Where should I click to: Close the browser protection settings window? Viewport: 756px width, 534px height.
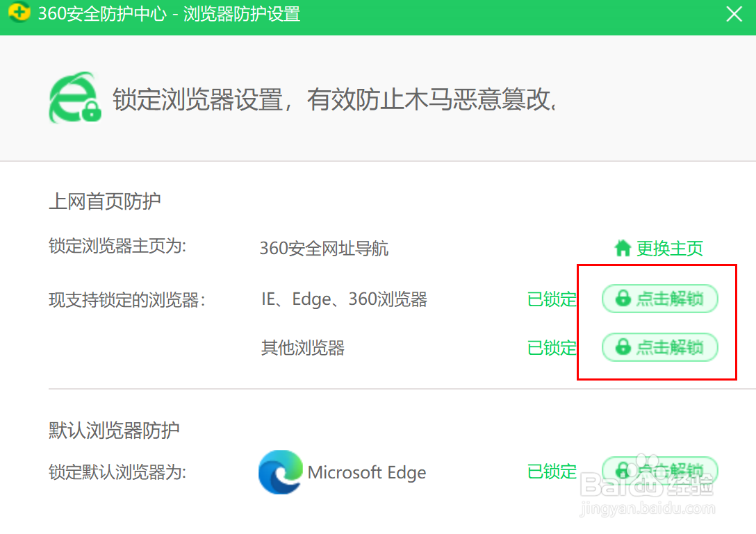734,14
